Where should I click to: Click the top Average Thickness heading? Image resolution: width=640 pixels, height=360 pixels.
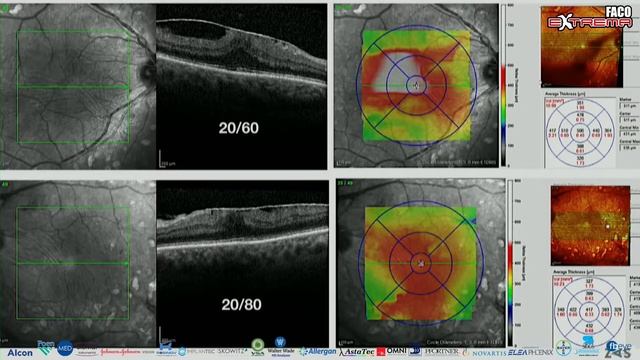point(565,94)
